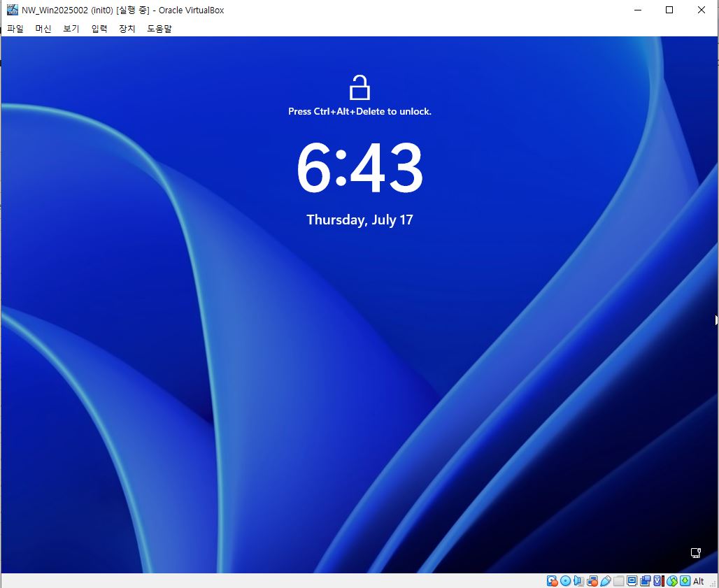Screen dimensions: 719x588
Task: Click the 6:43 clock display
Action: coord(360,168)
